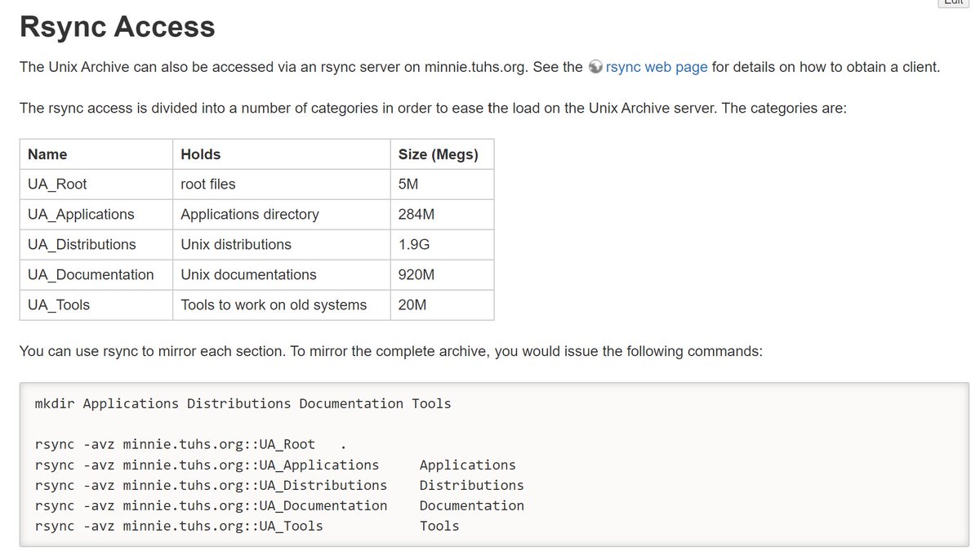This screenshot has width=980, height=556.
Task: Click the mkdir command line in code block
Action: click(x=243, y=403)
